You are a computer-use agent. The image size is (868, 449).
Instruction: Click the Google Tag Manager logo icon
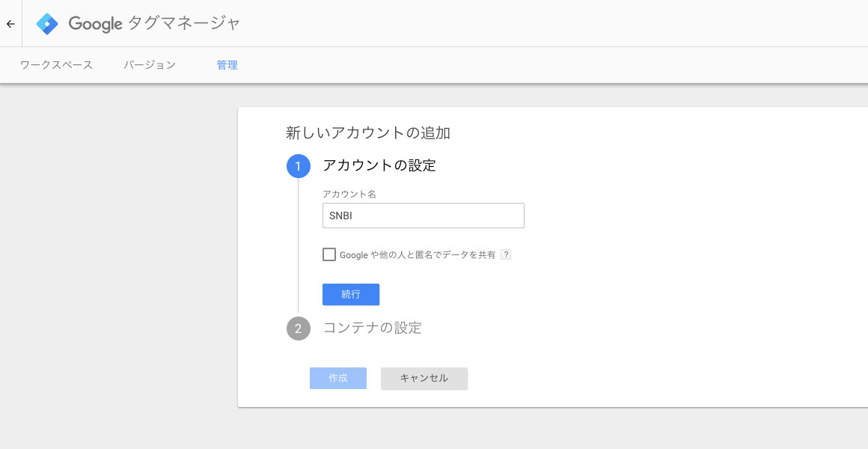[47, 24]
